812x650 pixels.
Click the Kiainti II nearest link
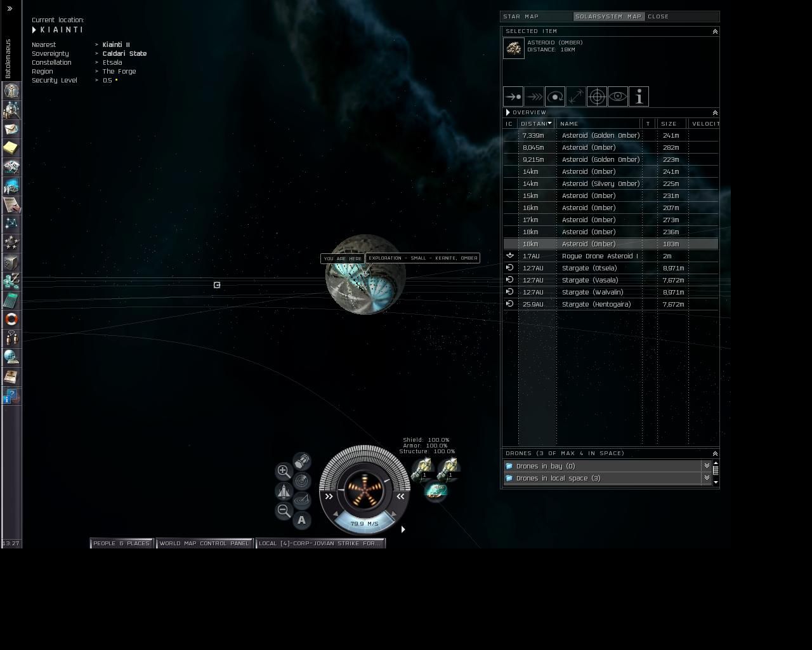click(x=116, y=45)
